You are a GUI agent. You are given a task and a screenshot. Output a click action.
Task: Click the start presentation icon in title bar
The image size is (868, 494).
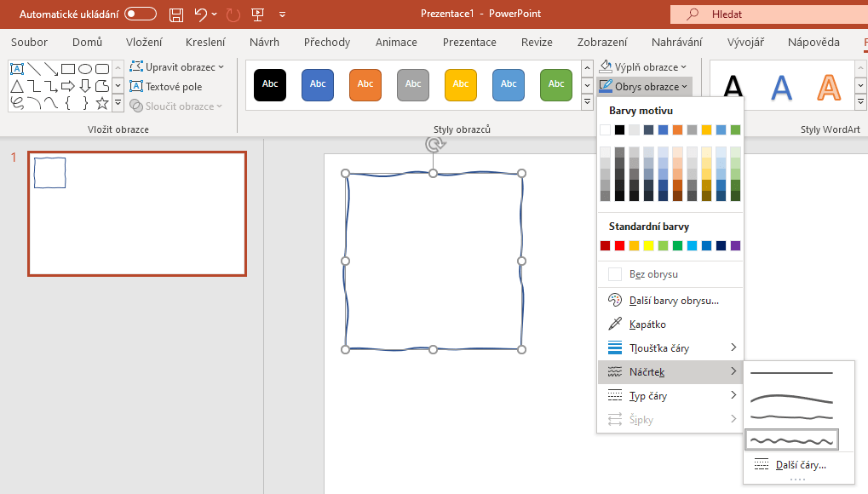pos(257,14)
